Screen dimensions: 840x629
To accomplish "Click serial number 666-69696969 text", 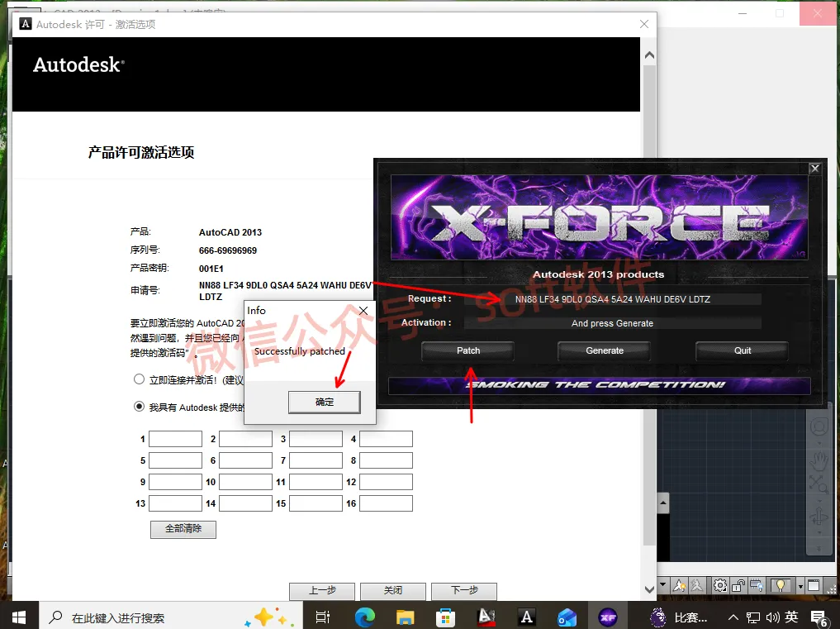I will coord(228,250).
